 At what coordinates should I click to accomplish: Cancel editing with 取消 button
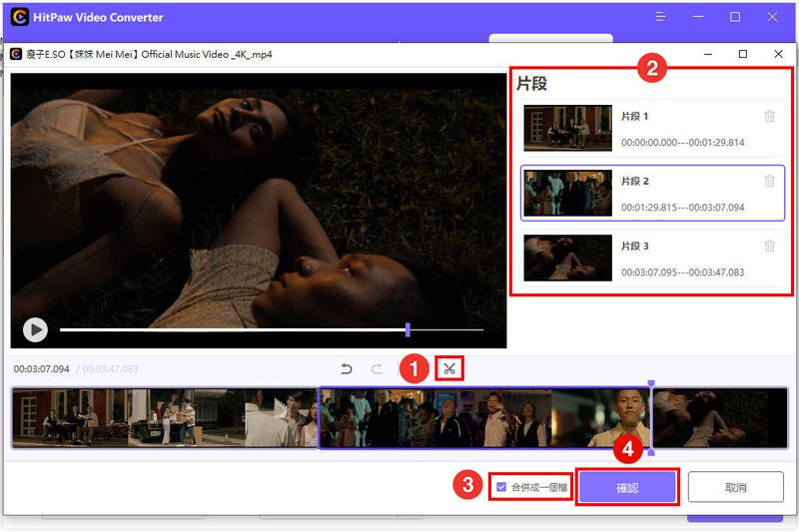point(735,487)
